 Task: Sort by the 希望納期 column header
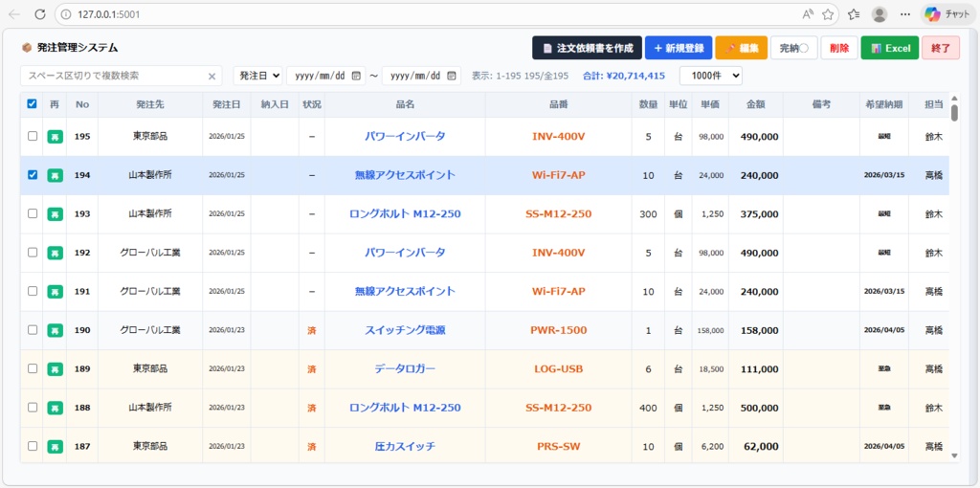(883, 105)
